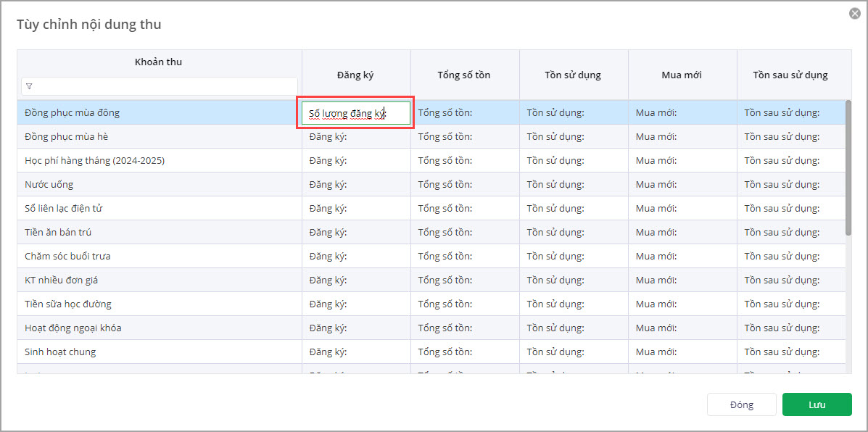
Task: Click the Đăng ký column header
Action: 356,75
